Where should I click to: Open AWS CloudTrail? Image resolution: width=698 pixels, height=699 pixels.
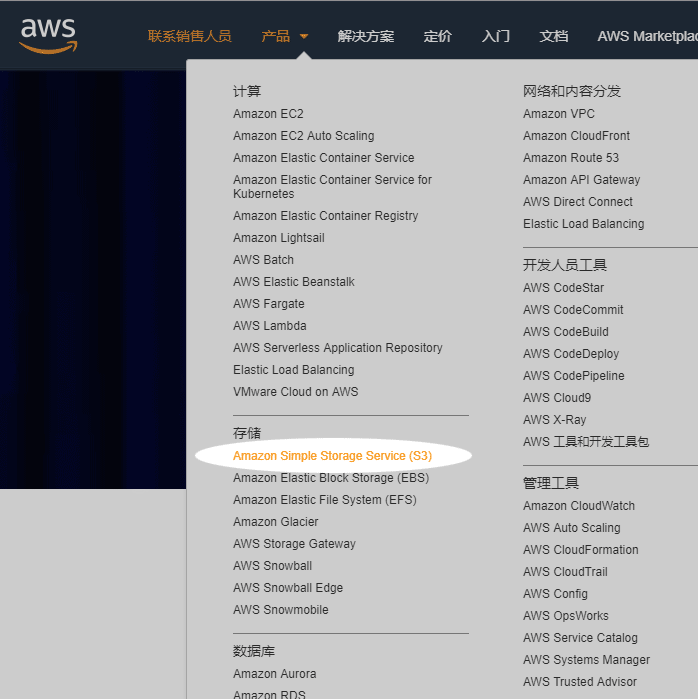tap(565, 572)
